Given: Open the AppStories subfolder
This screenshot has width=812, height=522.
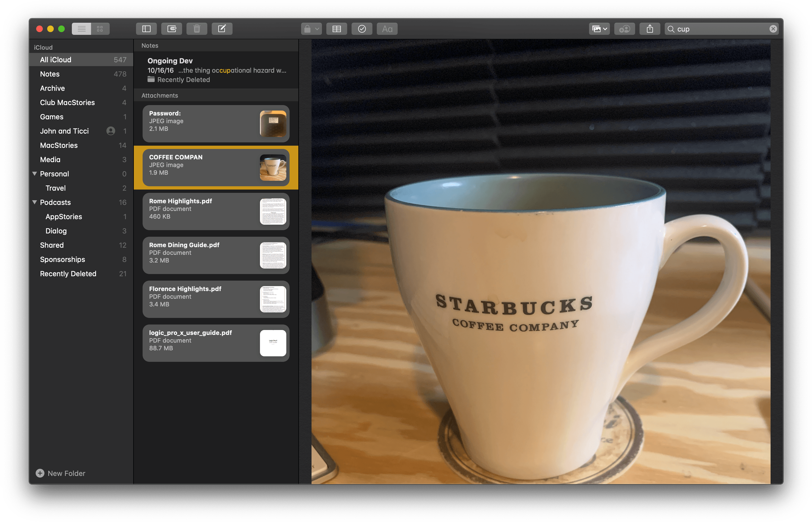Looking at the screenshot, I should 81,217.
